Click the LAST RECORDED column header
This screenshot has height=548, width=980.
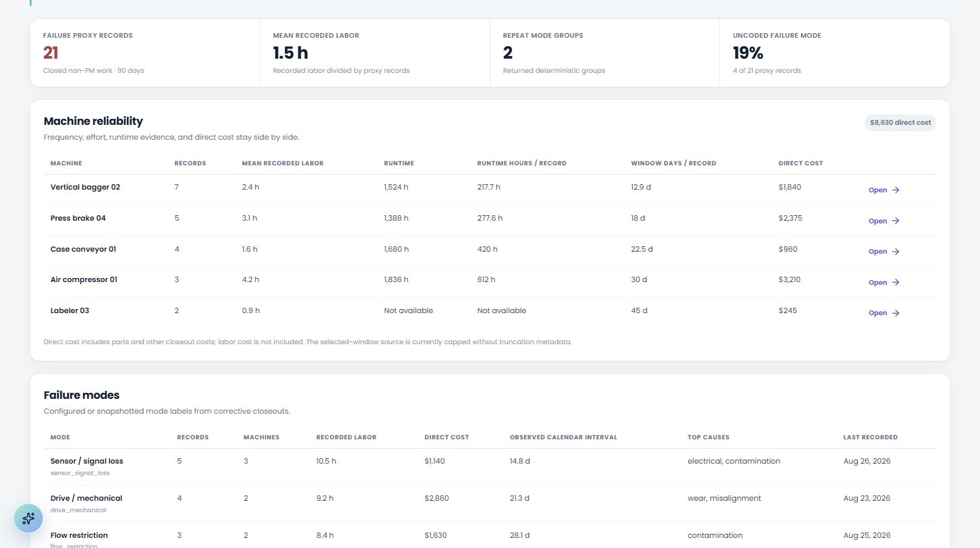(870, 437)
